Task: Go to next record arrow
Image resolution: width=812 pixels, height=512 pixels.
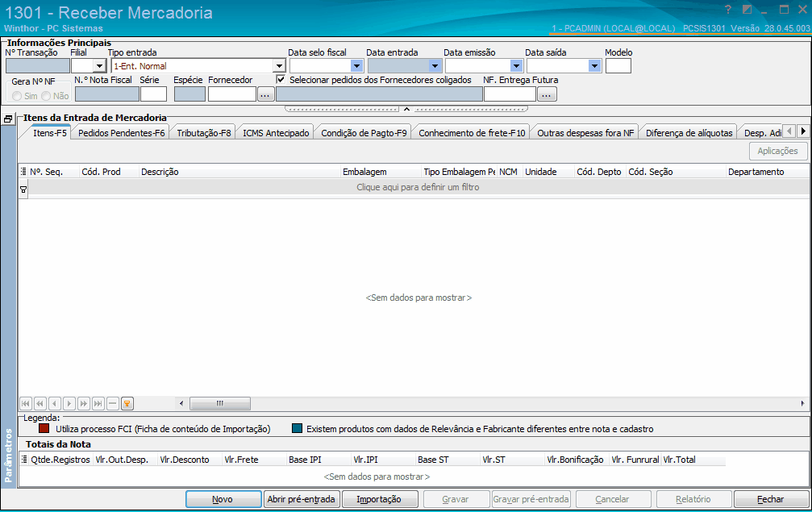Action: [69, 403]
